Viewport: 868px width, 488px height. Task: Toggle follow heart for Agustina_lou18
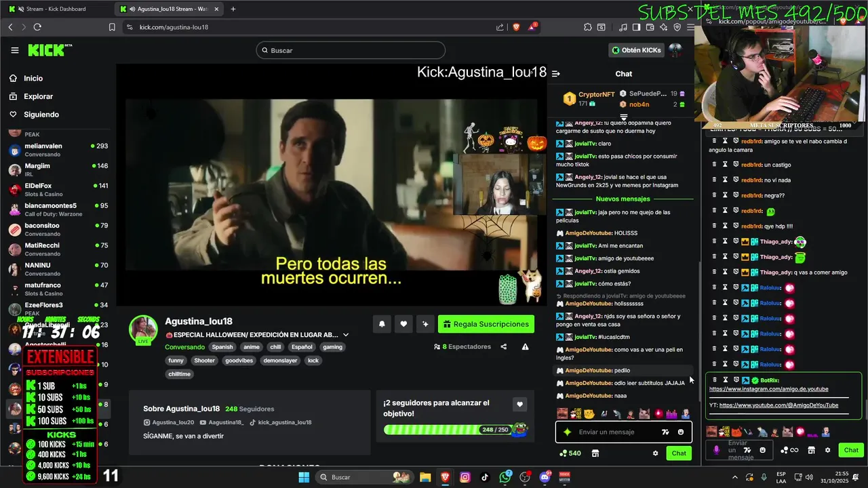pyautogui.click(x=403, y=324)
